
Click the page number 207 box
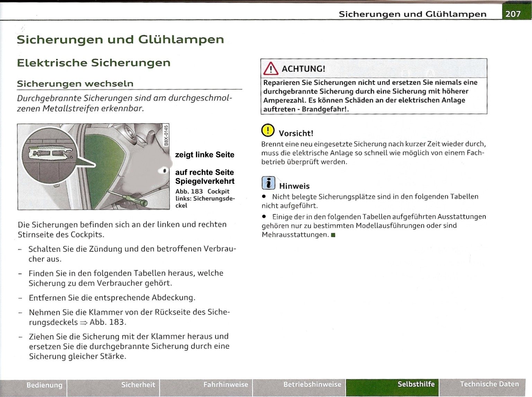point(516,12)
